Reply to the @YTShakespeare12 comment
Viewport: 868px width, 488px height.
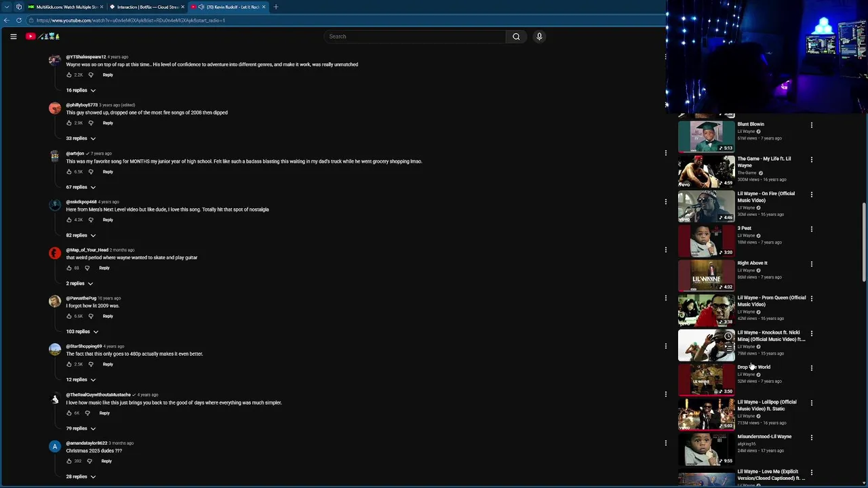tap(108, 75)
